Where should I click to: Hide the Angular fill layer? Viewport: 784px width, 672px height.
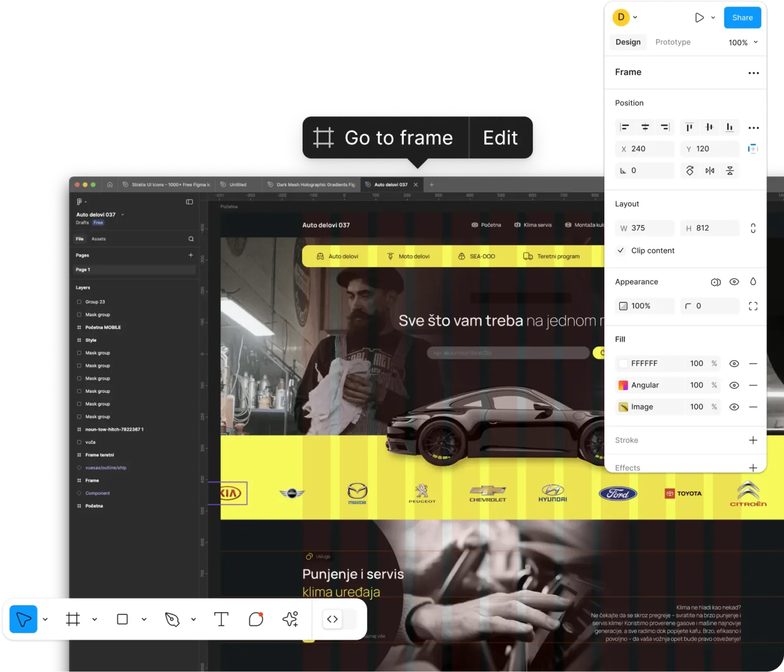tap(734, 385)
